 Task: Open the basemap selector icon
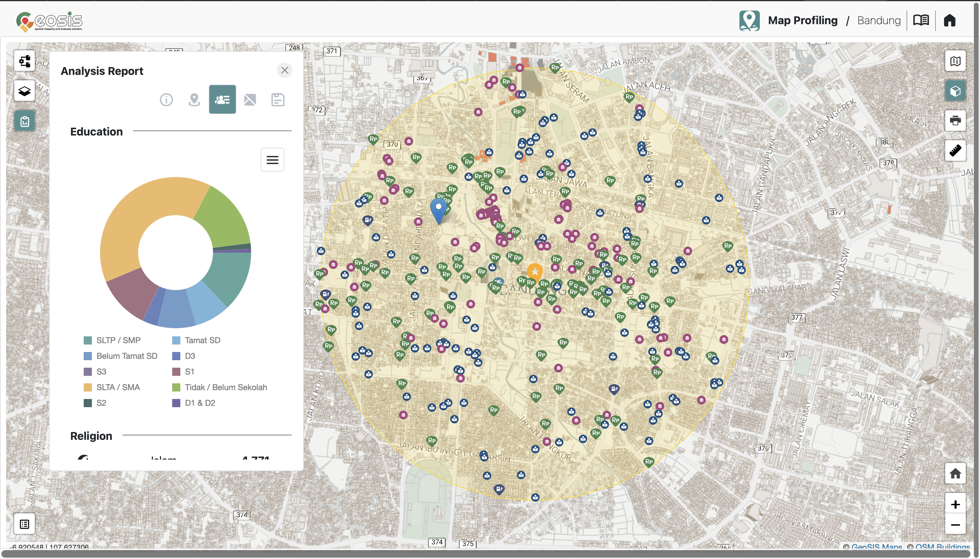[955, 61]
